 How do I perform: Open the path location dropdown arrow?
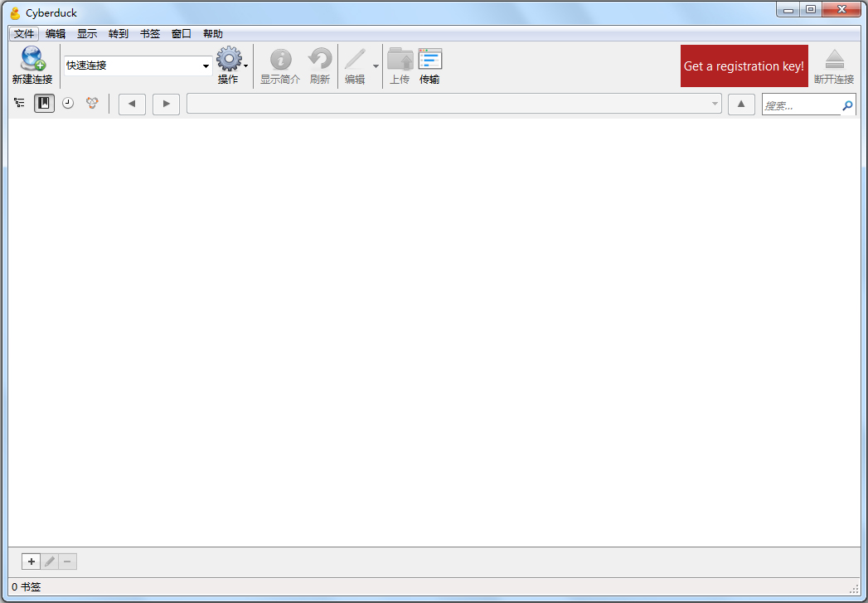click(x=714, y=104)
